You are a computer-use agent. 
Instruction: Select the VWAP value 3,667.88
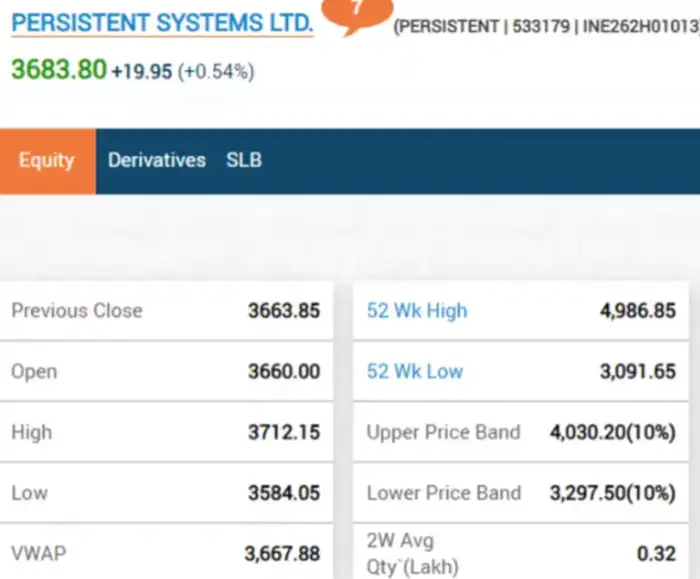pos(282,553)
